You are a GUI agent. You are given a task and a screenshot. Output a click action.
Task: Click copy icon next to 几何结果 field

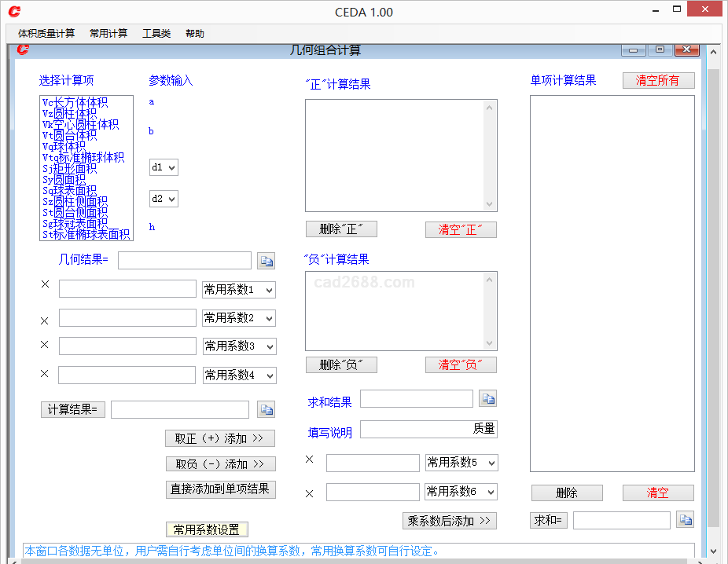pyautogui.click(x=266, y=261)
